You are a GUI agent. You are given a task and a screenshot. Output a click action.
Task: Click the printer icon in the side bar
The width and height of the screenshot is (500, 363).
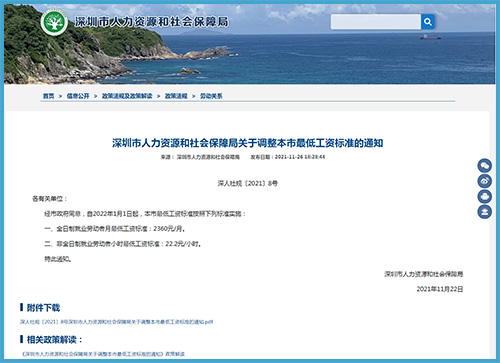pyautogui.click(x=485, y=196)
